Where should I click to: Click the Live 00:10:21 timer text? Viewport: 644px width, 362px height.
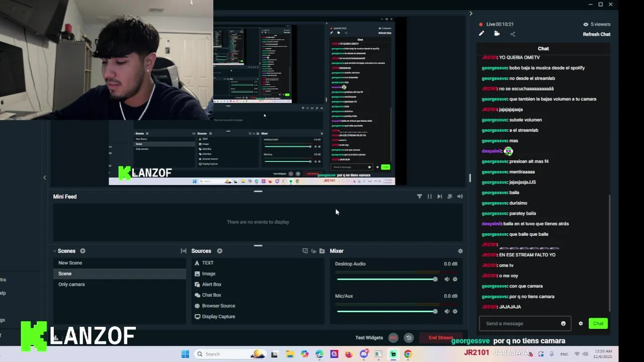[500, 24]
